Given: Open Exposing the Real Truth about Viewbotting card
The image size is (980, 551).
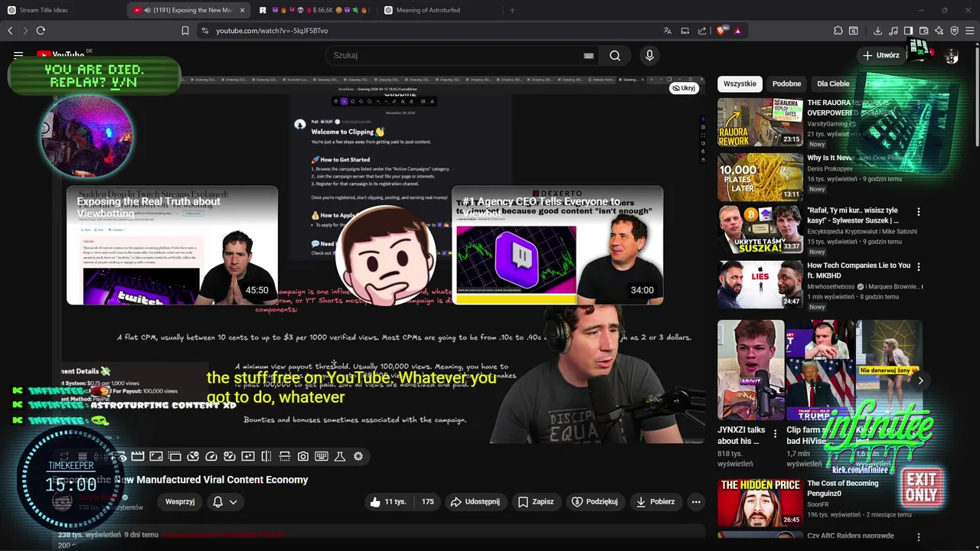Looking at the screenshot, I should pyautogui.click(x=172, y=245).
